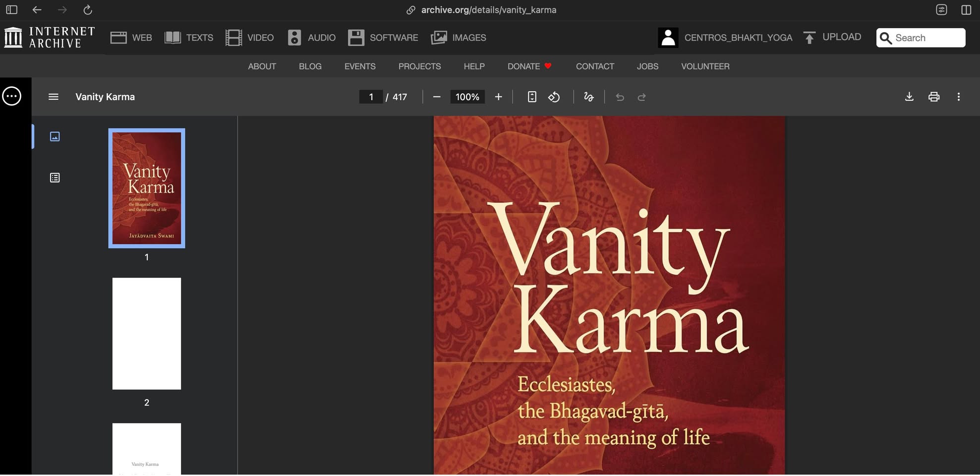This screenshot has height=476, width=980.
Task: Select the page 2 thumbnail
Action: click(147, 333)
